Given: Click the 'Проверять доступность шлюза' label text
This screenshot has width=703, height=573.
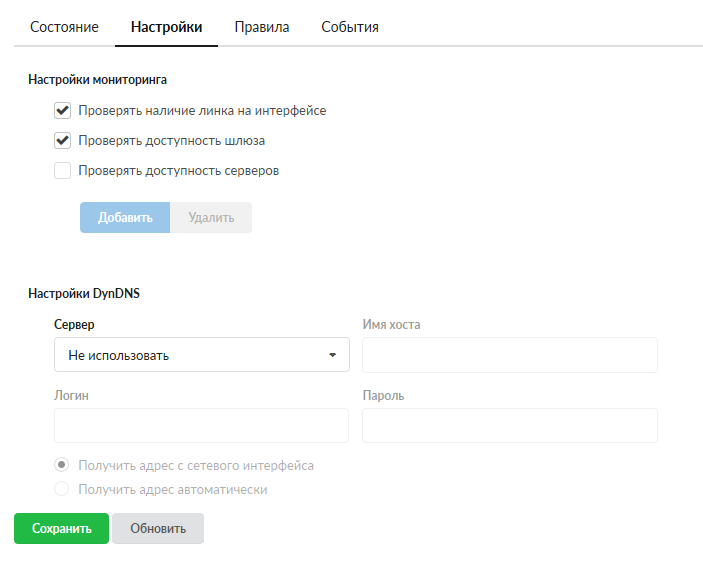Looking at the screenshot, I should pyautogui.click(x=171, y=141).
